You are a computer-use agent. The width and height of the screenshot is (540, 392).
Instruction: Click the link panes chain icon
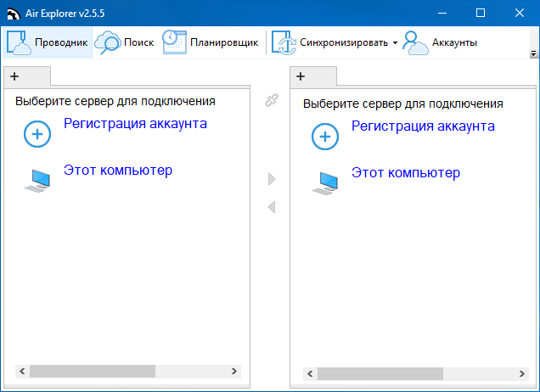pyautogui.click(x=272, y=100)
